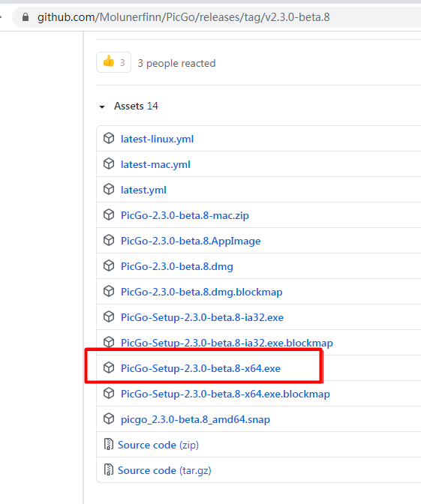Download PicGo-Setup-2.3.0-beta.8-ia32.exe
The height and width of the screenshot is (504, 421).
[202, 317]
